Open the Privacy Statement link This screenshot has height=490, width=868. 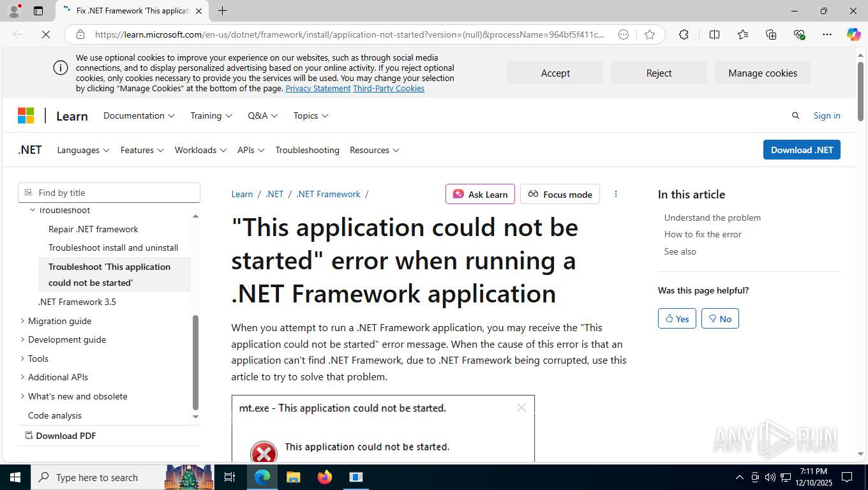(318, 89)
